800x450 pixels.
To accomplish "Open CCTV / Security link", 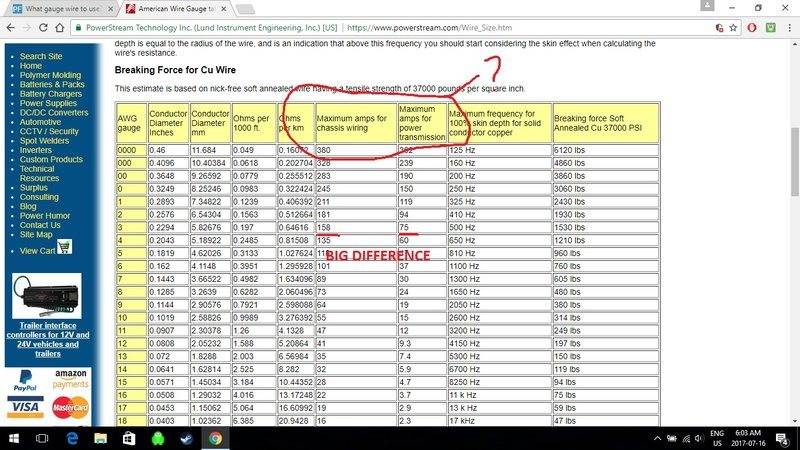I will tap(49, 131).
